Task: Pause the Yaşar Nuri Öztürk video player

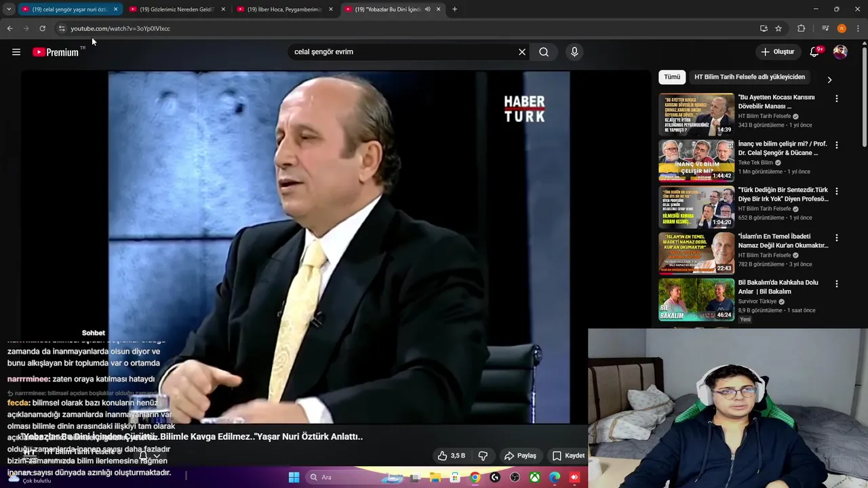Action: coord(339,247)
